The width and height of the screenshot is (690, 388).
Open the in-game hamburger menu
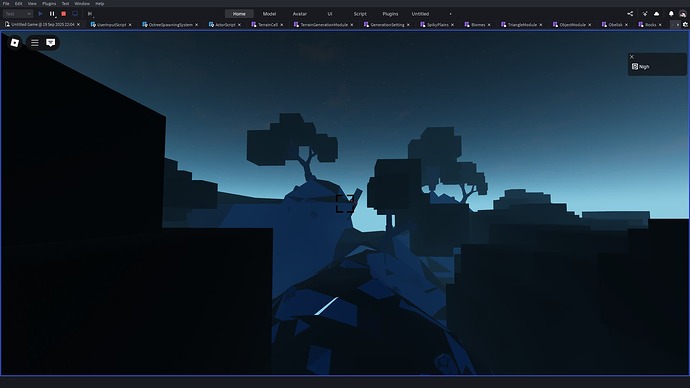(35, 43)
